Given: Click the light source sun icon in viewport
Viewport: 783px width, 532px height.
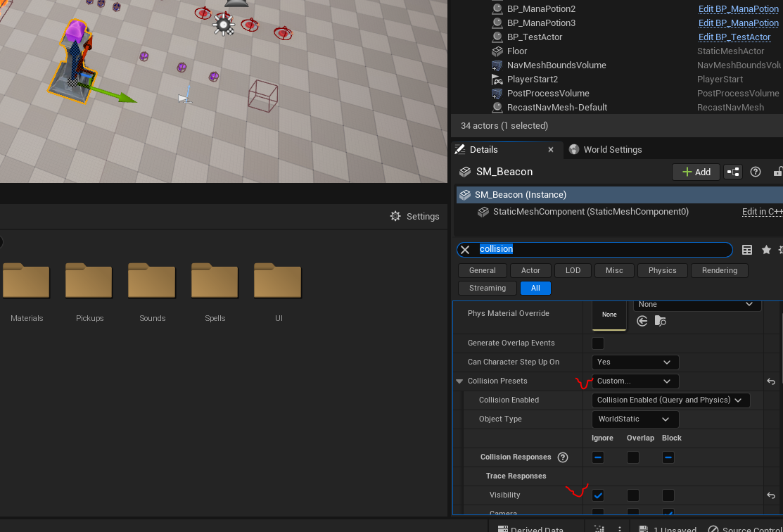Looking at the screenshot, I should point(224,25).
